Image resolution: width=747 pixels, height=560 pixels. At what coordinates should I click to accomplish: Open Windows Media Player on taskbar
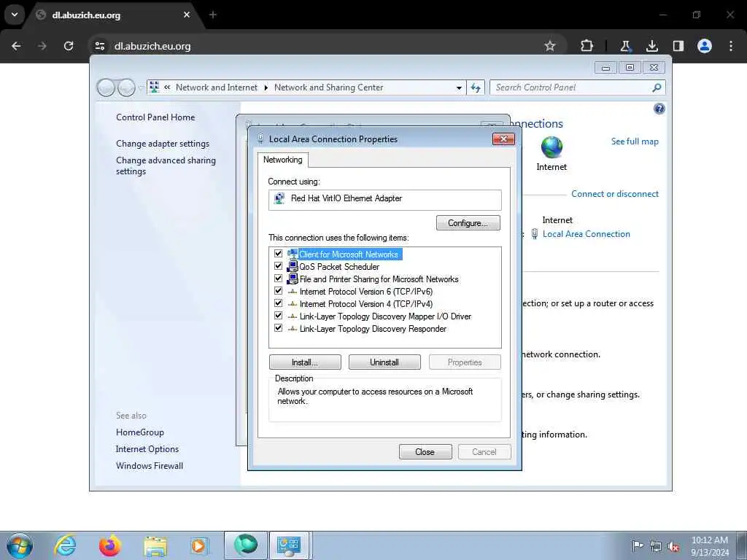[x=199, y=545]
